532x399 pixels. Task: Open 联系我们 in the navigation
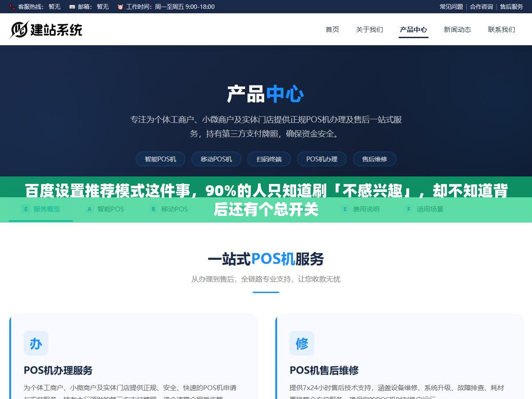pos(501,30)
